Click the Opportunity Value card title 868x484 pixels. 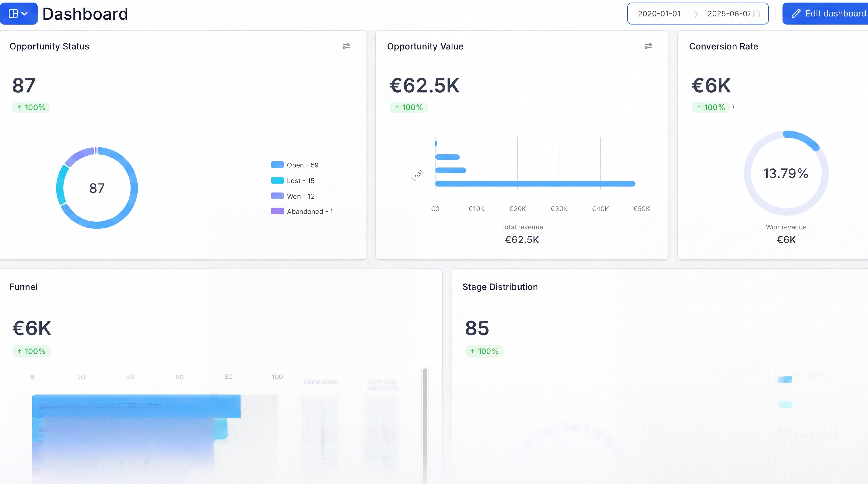click(x=425, y=46)
